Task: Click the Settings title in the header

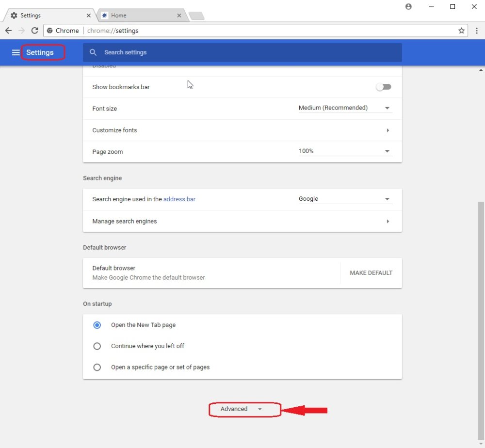Action: [x=40, y=52]
